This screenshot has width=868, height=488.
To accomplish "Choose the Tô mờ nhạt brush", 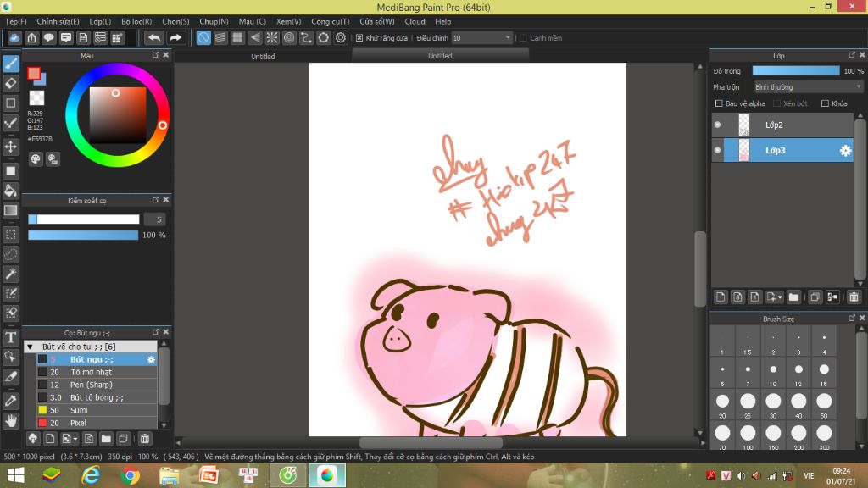I will (x=97, y=373).
